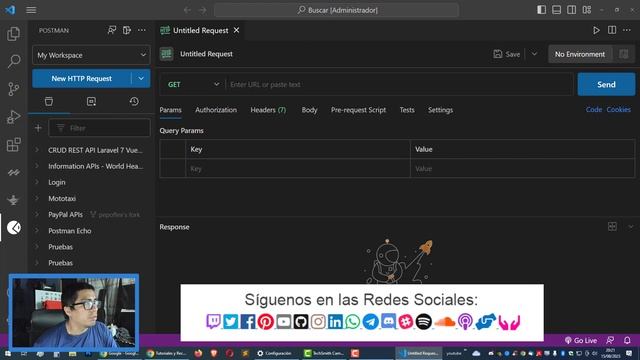This screenshot has height=360, width=640.
Task: Toggle the bottom panel layout icon
Action: [556, 10]
